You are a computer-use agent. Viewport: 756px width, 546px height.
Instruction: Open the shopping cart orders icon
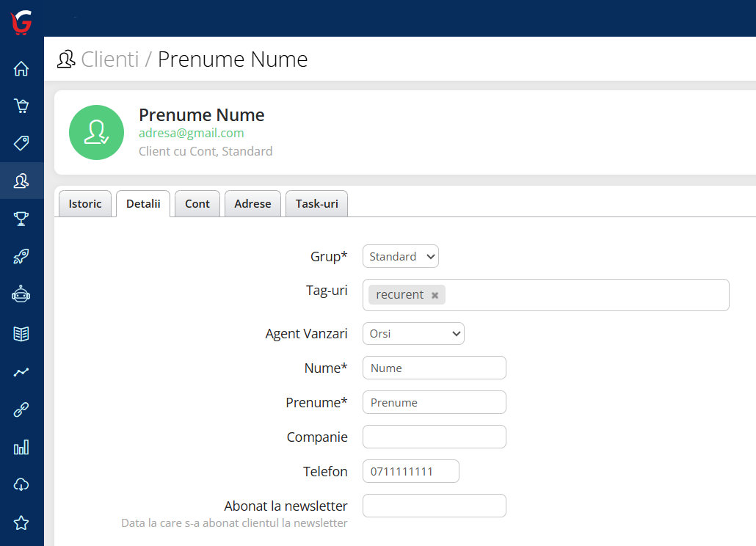coord(21,106)
